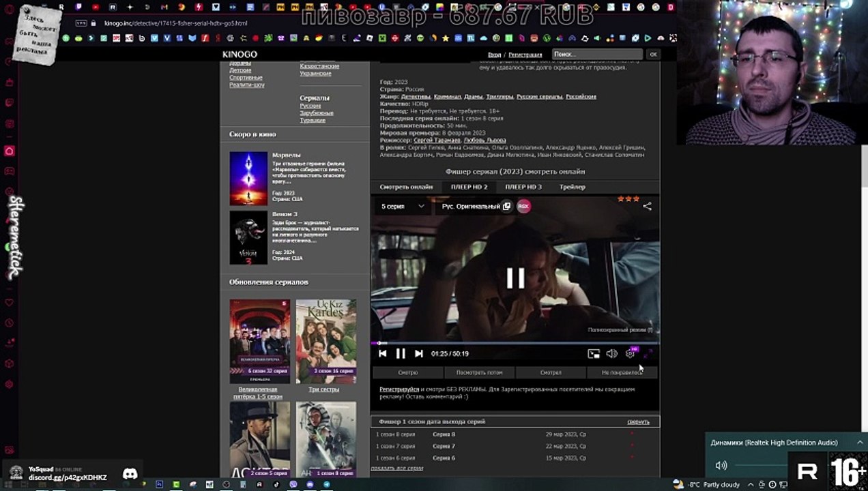Skip to the next episode in player
Image resolution: width=868 pixels, height=491 pixels.
[419, 353]
